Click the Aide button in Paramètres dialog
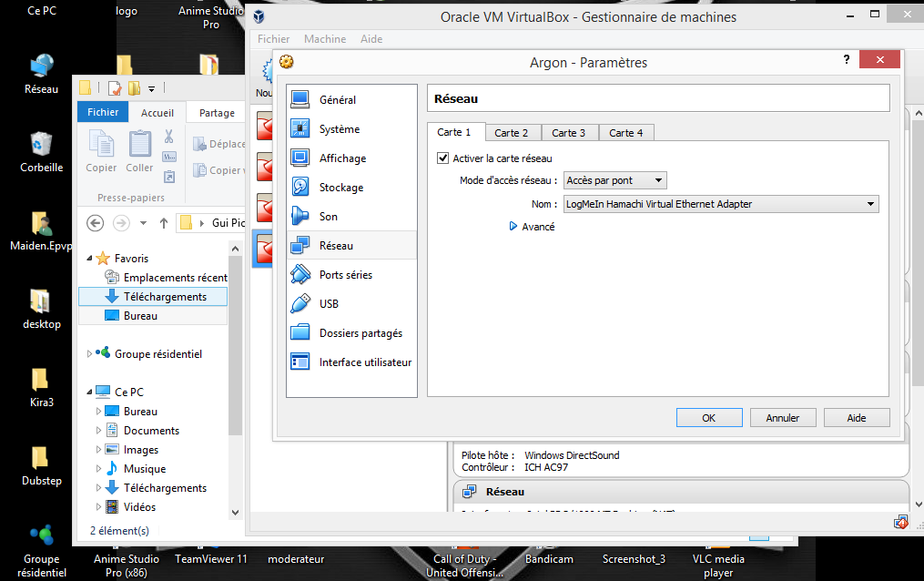This screenshot has height=581, width=924. pyautogui.click(x=857, y=418)
